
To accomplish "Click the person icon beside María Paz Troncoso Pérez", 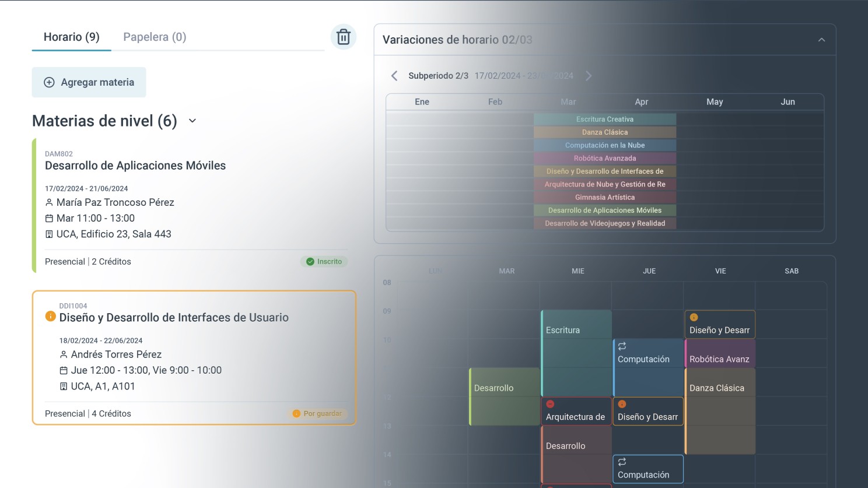I will pos(48,202).
